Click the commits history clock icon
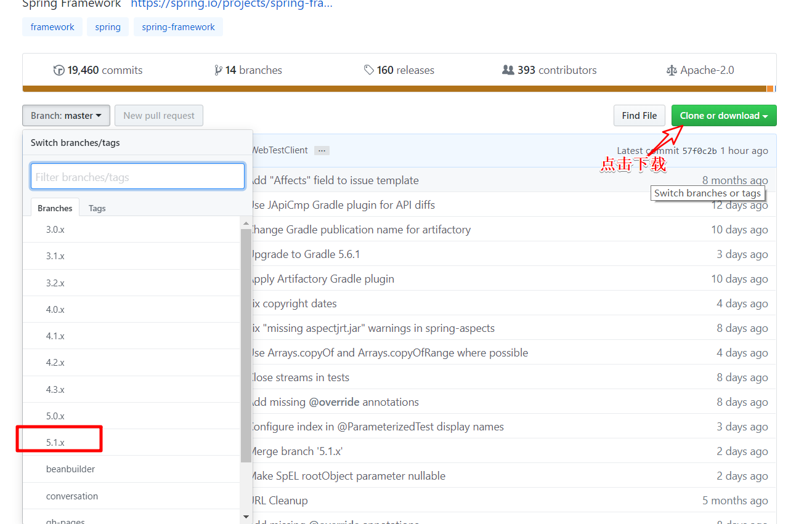Screen dimensions: 812x524 (59, 70)
